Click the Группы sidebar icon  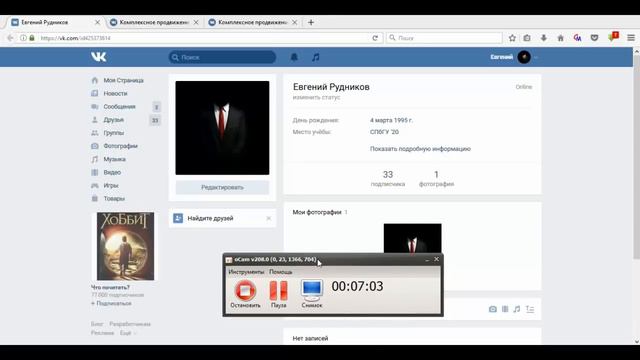95,133
